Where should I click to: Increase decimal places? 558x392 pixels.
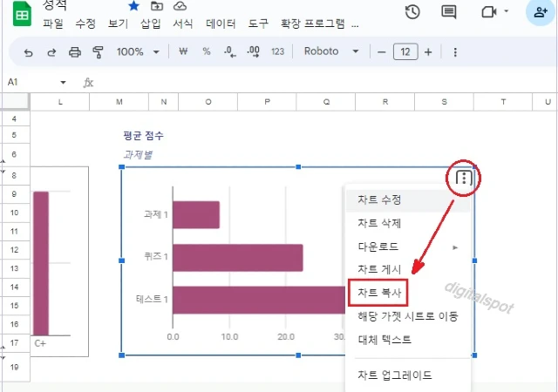pos(253,52)
